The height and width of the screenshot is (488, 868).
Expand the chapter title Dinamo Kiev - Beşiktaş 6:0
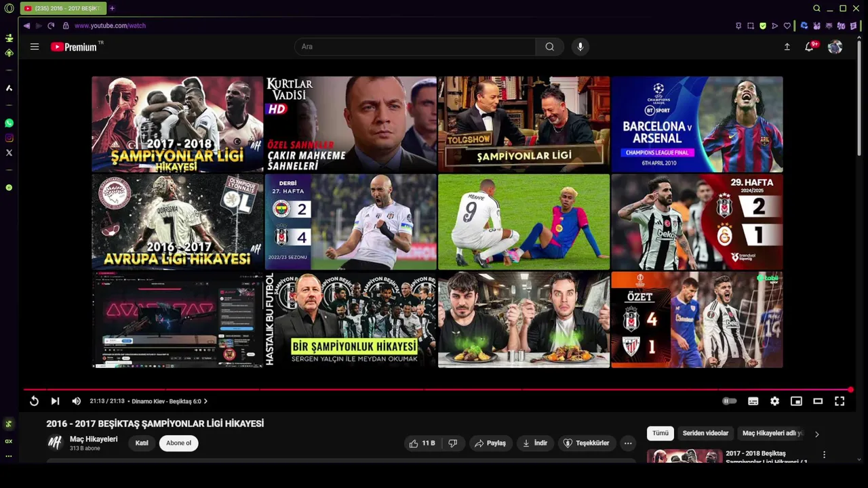(x=170, y=401)
